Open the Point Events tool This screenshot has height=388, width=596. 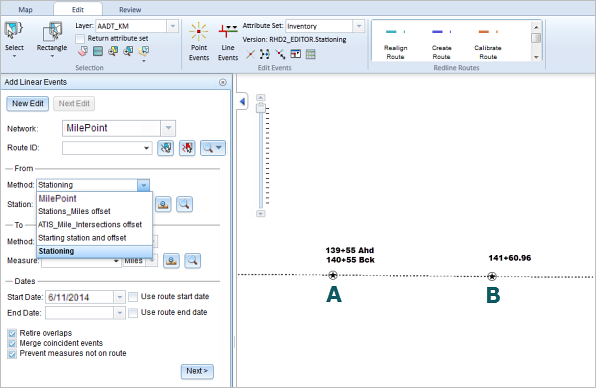[x=199, y=42]
